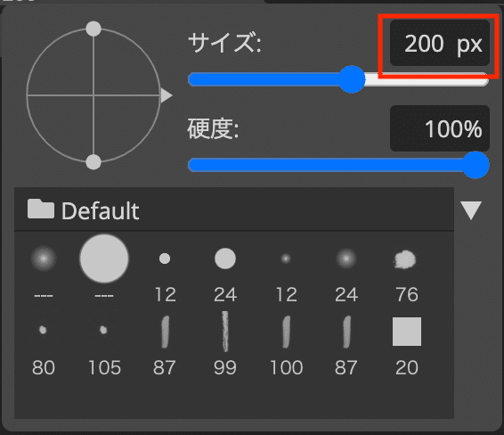Click the 硬度 value field showing 100%
This screenshot has width=504, height=435.
(x=440, y=128)
